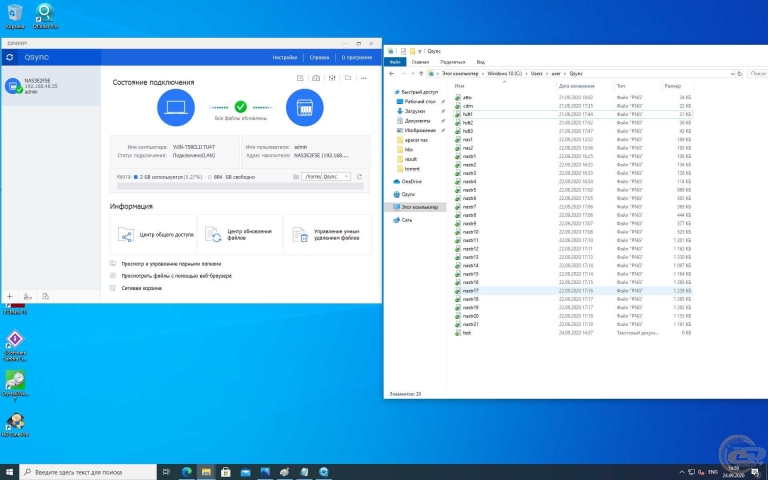Click the blue NAS device circle icon
This screenshot has width=768, height=480.
(x=305, y=107)
